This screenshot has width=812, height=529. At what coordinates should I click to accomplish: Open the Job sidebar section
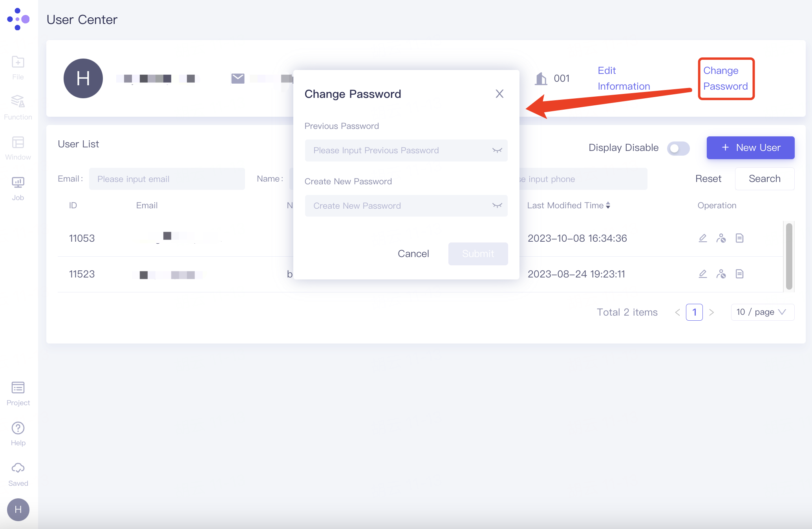click(x=18, y=188)
